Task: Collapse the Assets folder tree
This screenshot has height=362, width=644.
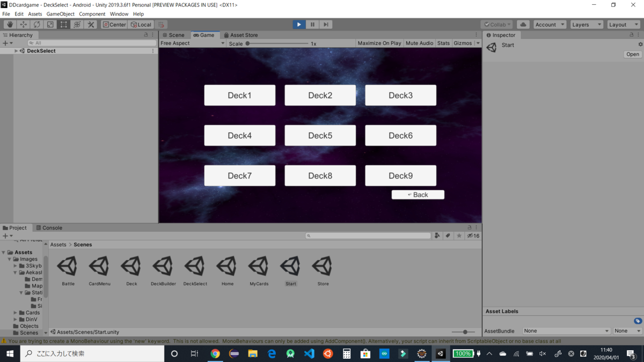Action: (4, 253)
